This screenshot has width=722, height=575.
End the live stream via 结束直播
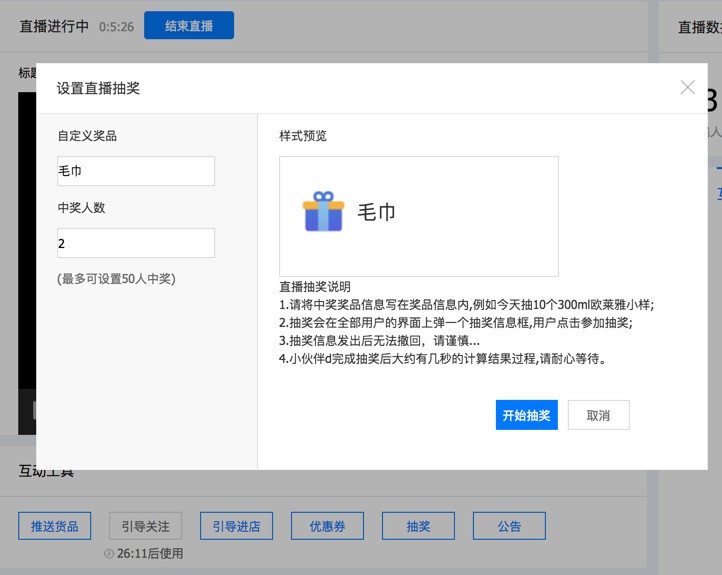pyautogui.click(x=189, y=26)
